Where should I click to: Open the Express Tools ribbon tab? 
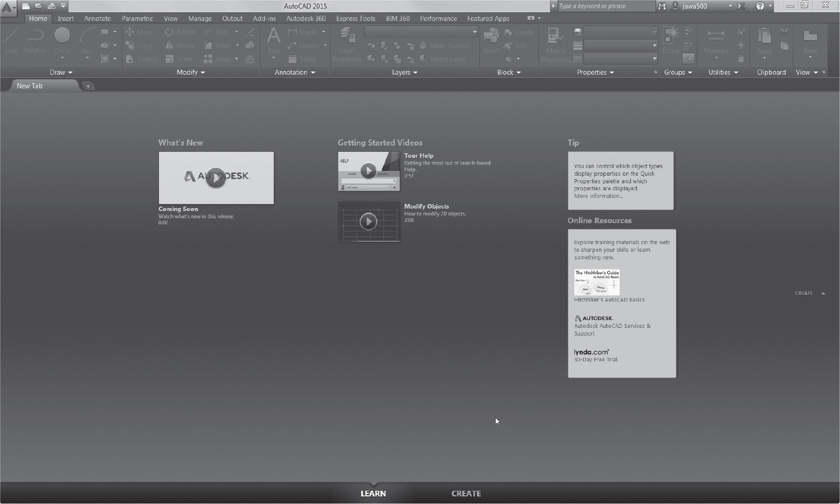tap(356, 18)
